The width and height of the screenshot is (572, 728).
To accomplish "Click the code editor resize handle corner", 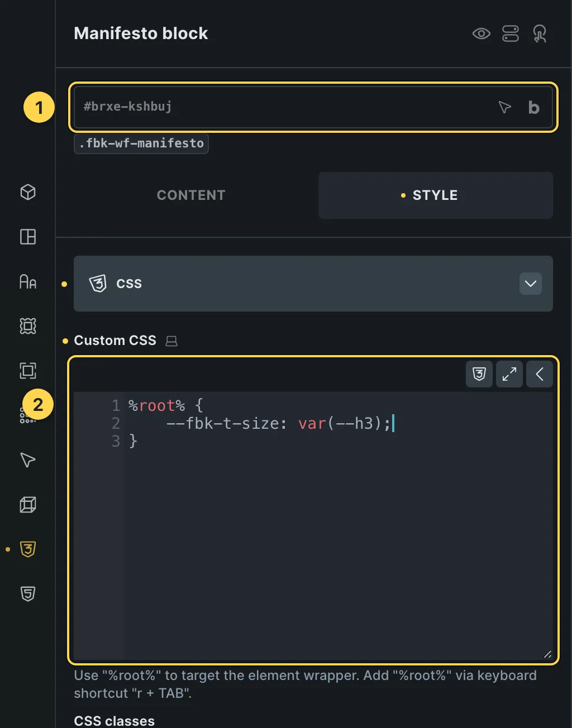I will pos(547,654).
